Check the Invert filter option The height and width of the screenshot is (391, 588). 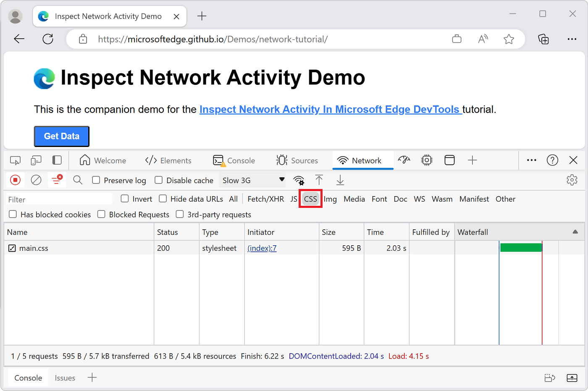124,199
